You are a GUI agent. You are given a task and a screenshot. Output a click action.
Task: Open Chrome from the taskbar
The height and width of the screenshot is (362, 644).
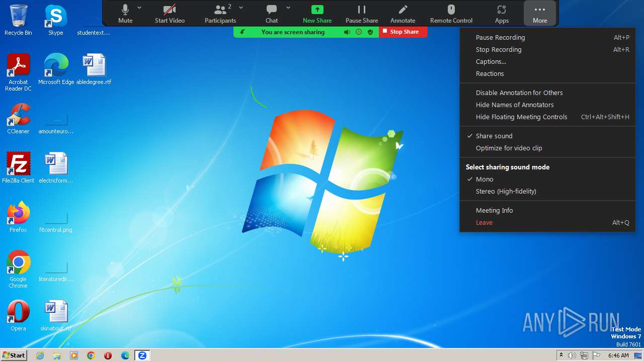point(91,355)
